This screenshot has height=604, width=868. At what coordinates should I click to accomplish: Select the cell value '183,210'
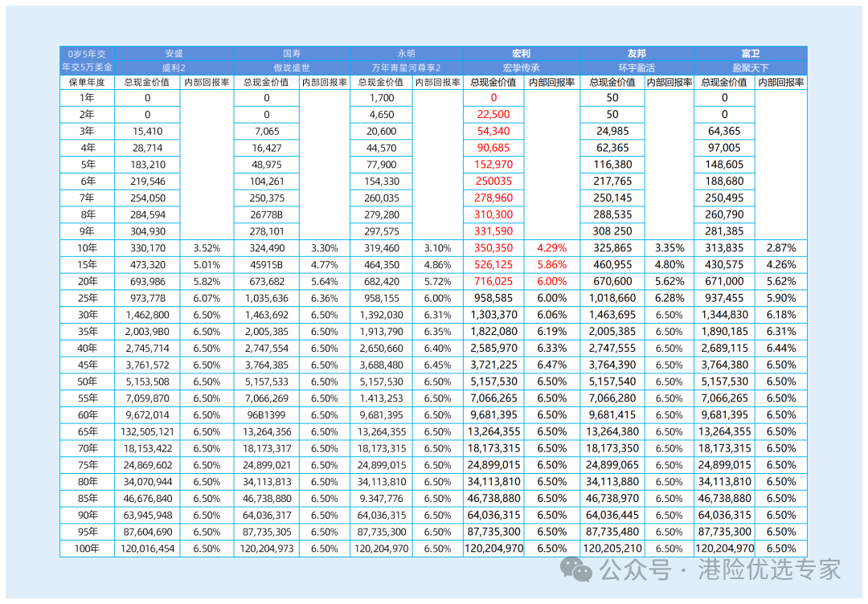(147, 165)
